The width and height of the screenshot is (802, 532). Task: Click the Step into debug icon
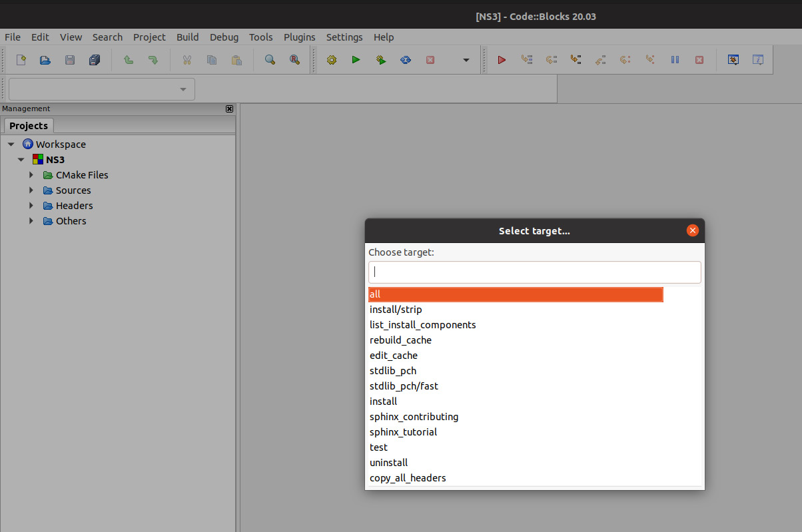tap(576, 60)
